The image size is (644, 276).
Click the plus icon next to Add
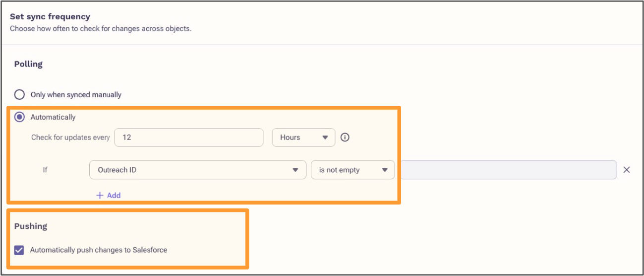[x=100, y=195]
